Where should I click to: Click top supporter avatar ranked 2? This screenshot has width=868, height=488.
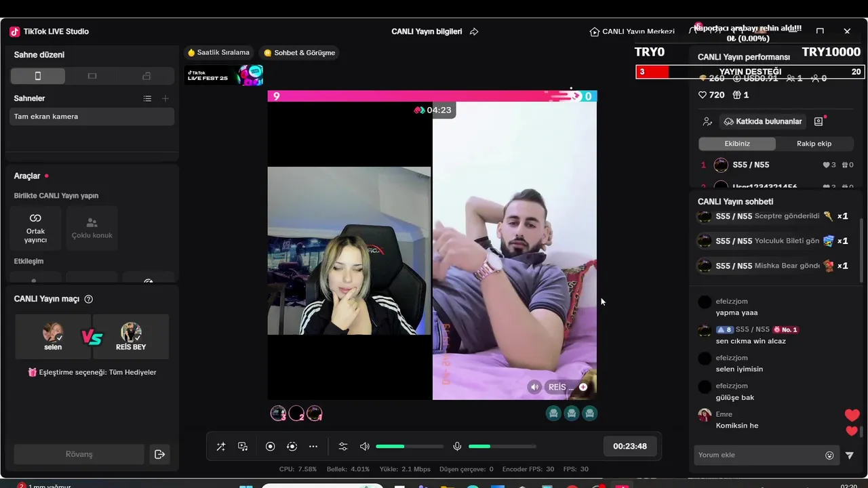point(296,413)
